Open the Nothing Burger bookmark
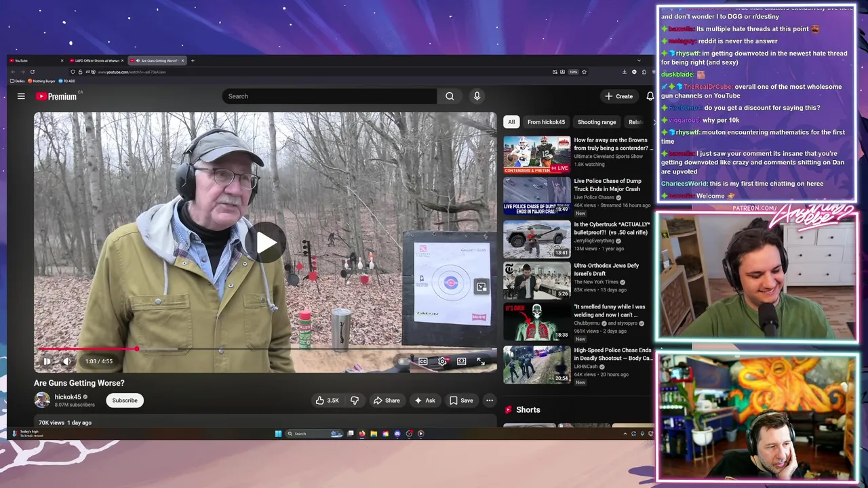The width and height of the screenshot is (868, 488). [42, 81]
